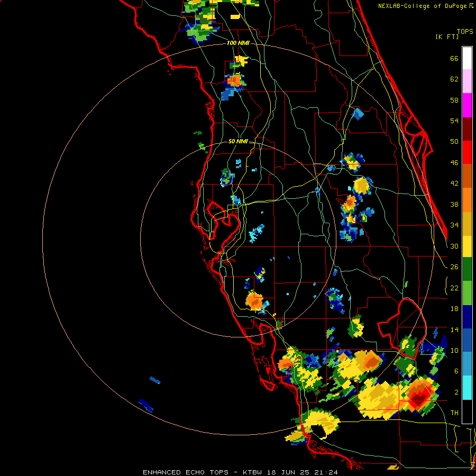The width and height of the screenshot is (476, 476).
Task: Select the 42 value on the legend
Action: 454,184
